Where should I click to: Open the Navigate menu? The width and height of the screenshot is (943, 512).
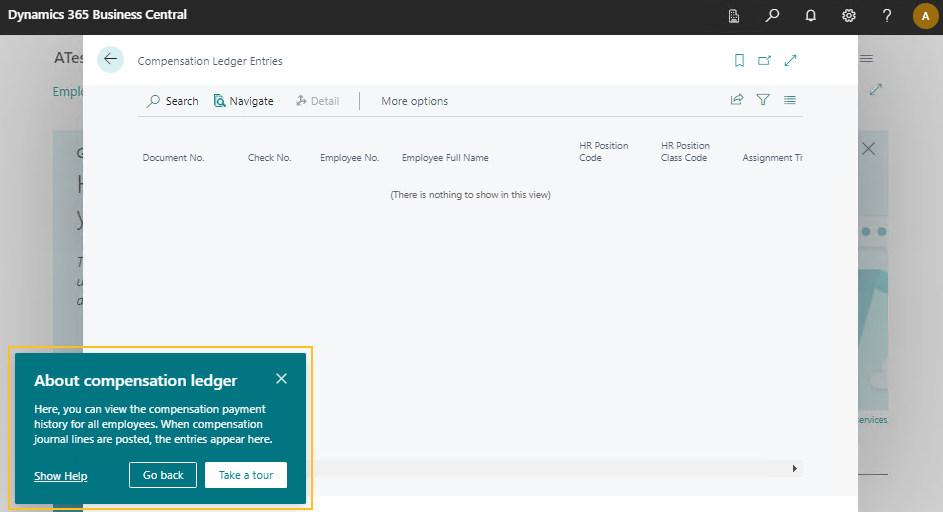(x=243, y=101)
